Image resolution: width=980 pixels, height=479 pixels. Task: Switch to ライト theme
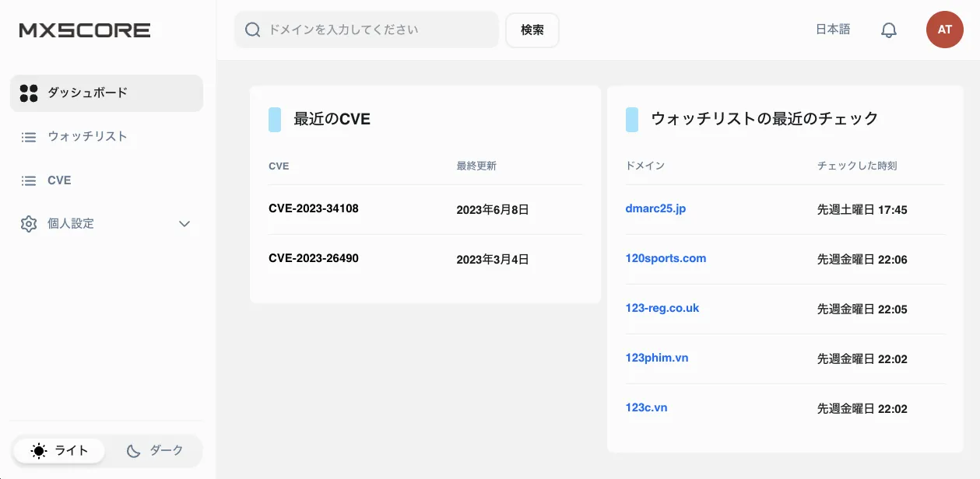point(59,450)
